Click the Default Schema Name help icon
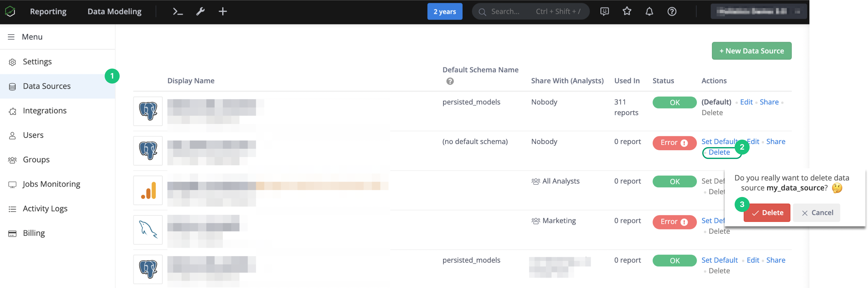This screenshot has height=288, width=868. (450, 81)
